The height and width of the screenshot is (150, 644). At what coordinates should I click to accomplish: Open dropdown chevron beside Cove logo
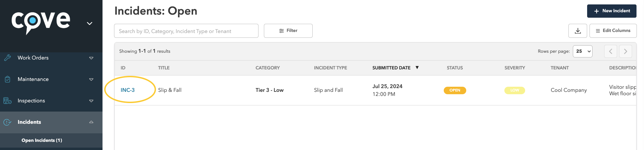pyautogui.click(x=90, y=23)
